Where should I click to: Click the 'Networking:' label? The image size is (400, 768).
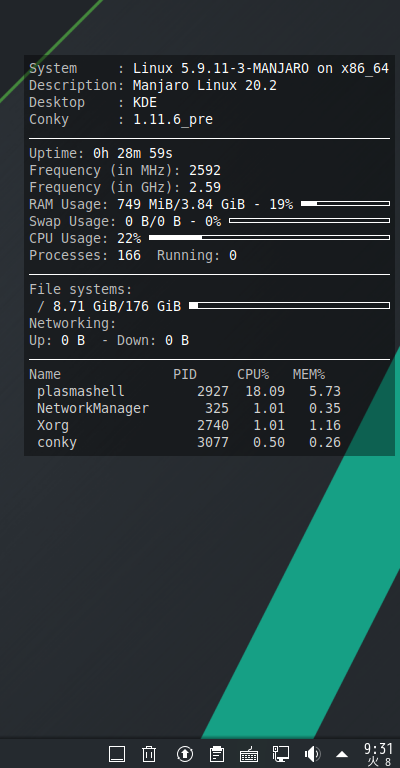73,324
